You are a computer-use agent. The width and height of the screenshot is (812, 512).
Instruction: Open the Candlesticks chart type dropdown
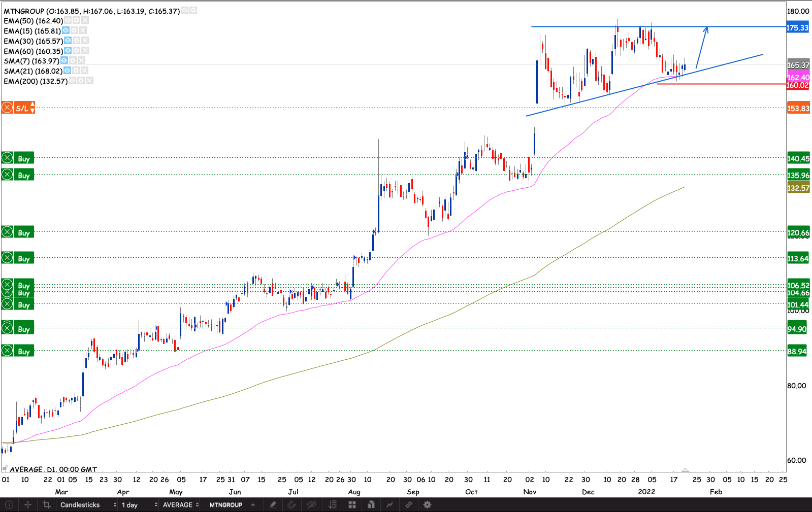88,505
